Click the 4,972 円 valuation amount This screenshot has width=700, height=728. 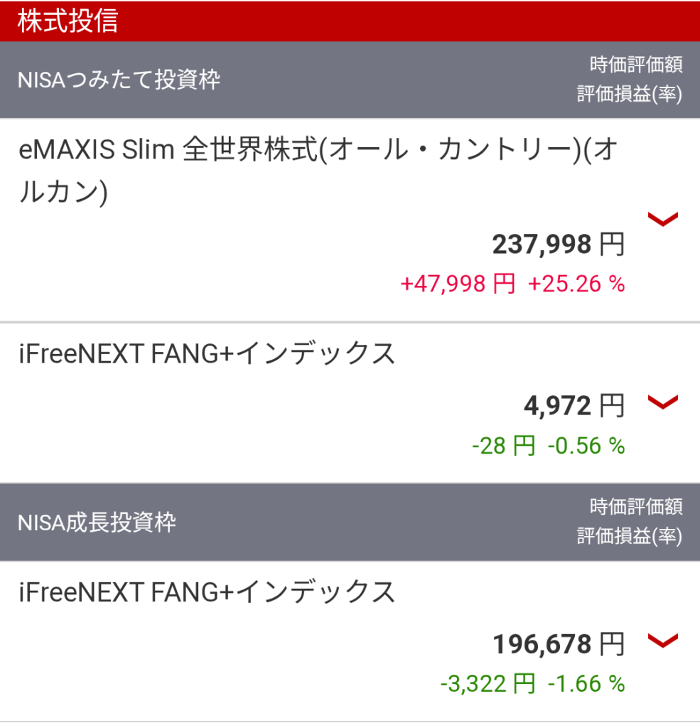point(574,407)
